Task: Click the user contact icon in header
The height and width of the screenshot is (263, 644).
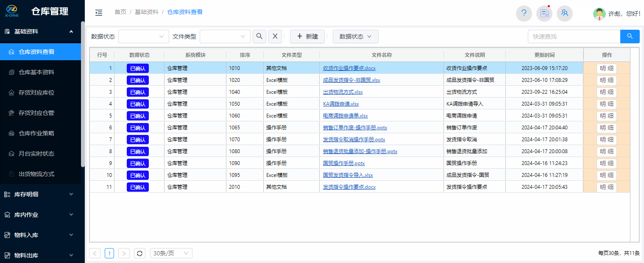Action: point(564,14)
